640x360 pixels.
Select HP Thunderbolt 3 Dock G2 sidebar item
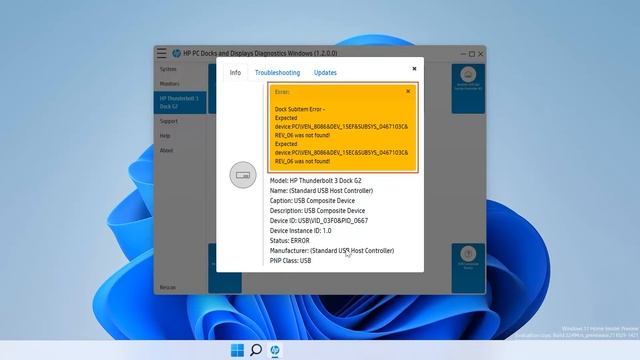[180, 102]
